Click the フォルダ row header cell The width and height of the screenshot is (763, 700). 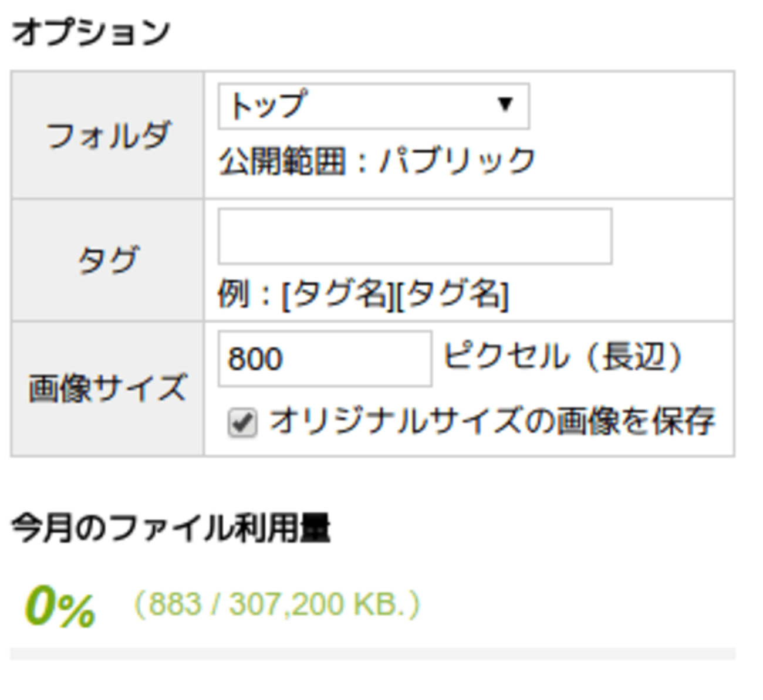[x=108, y=136]
